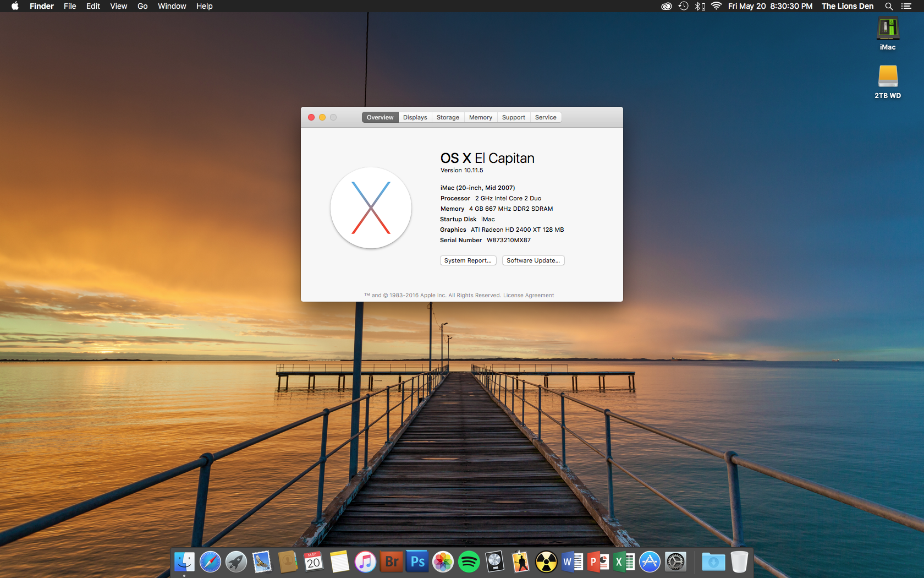The width and height of the screenshot is (924, 578).
Task: Open Bluetooth status in menu bar
Action: coord(700,6)
